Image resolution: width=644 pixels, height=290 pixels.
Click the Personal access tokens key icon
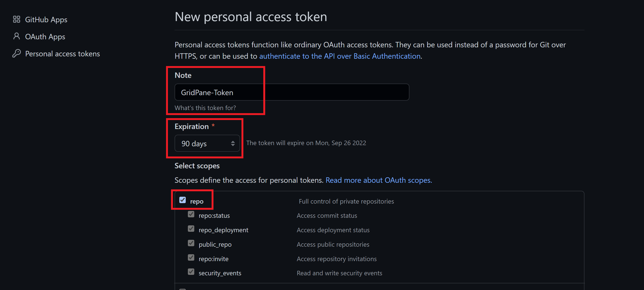click(17, 54)
